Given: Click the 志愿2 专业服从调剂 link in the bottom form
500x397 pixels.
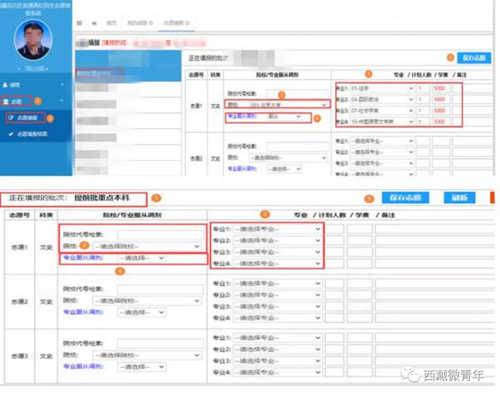Looking at the screenshot, I should pos(83,312).
